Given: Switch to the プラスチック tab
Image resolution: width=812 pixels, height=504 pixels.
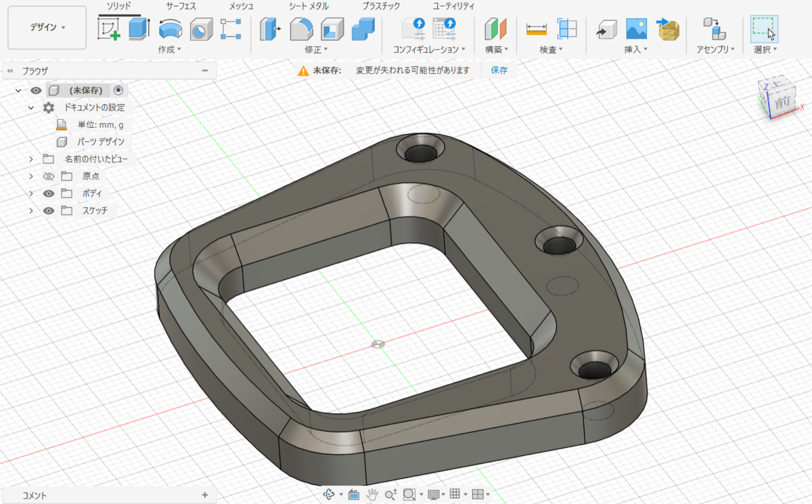Looking at the screenshot, I should click(x=381, y=6).
